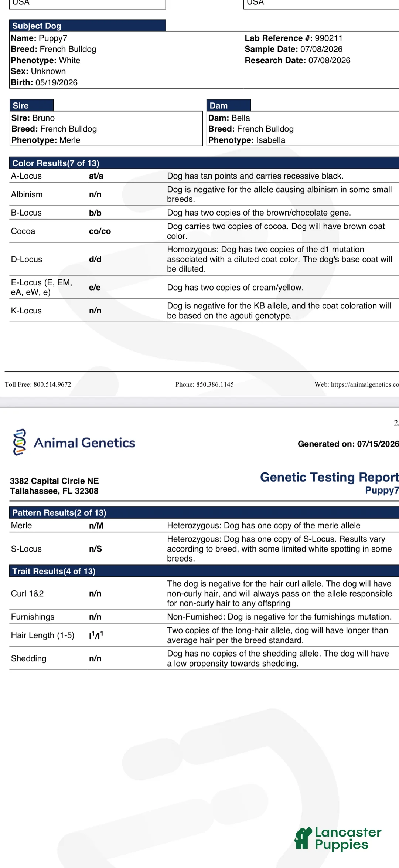Click the Sire section header
This screenshot has height=868, width=399.
coord(31,105)
